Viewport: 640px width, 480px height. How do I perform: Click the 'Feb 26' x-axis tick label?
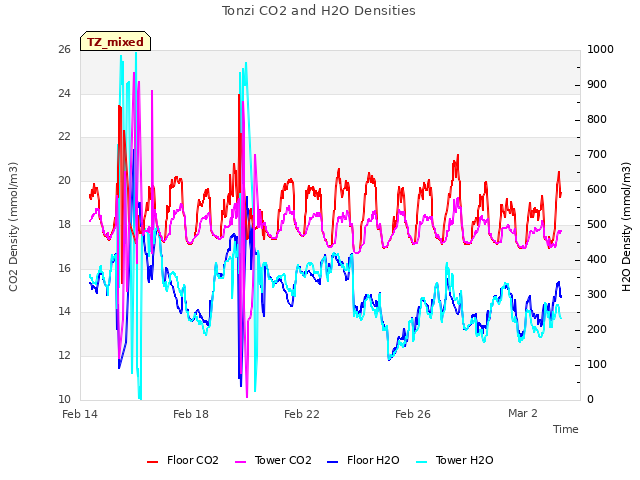coord(413,414)
